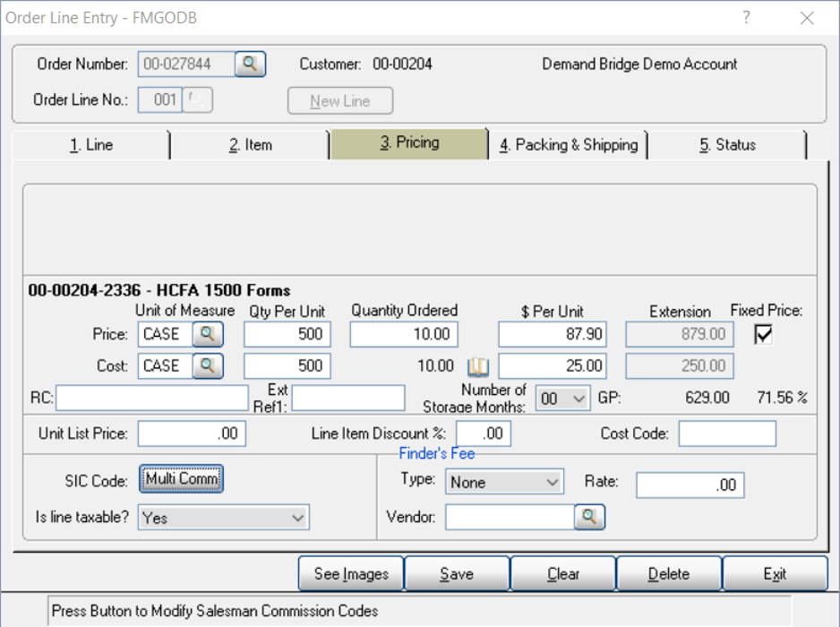
Task: Save the order line
Action: tap(457, 574)
